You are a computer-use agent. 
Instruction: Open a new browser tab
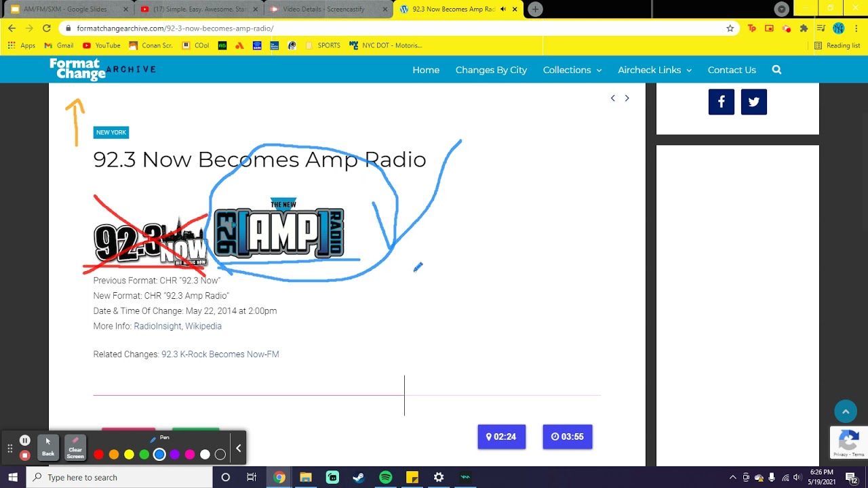pos(535,9)
